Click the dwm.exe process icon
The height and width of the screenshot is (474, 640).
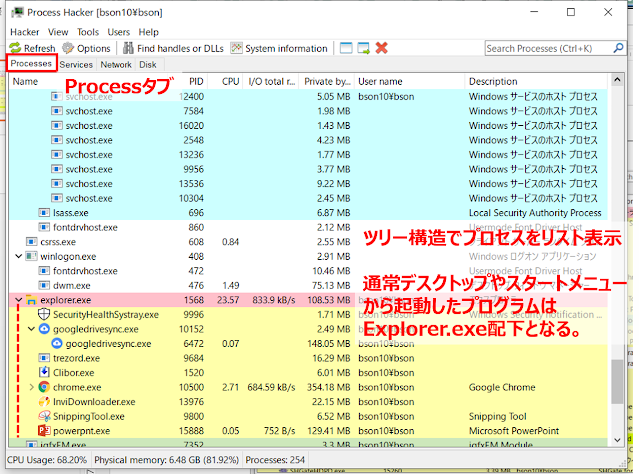(44, 285)
